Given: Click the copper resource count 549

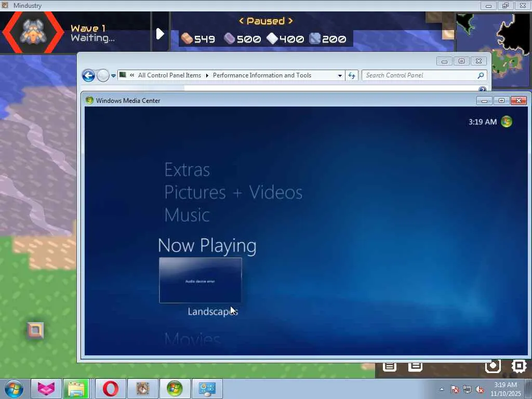Looking at the screenshot, I should click(198, 39).
